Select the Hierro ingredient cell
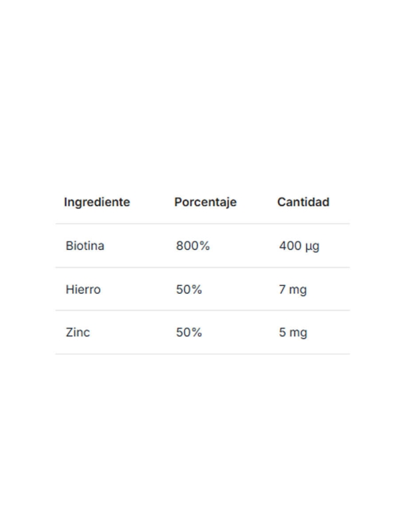The height and width of the screenshot is (532, 399). tap(83, 289)
